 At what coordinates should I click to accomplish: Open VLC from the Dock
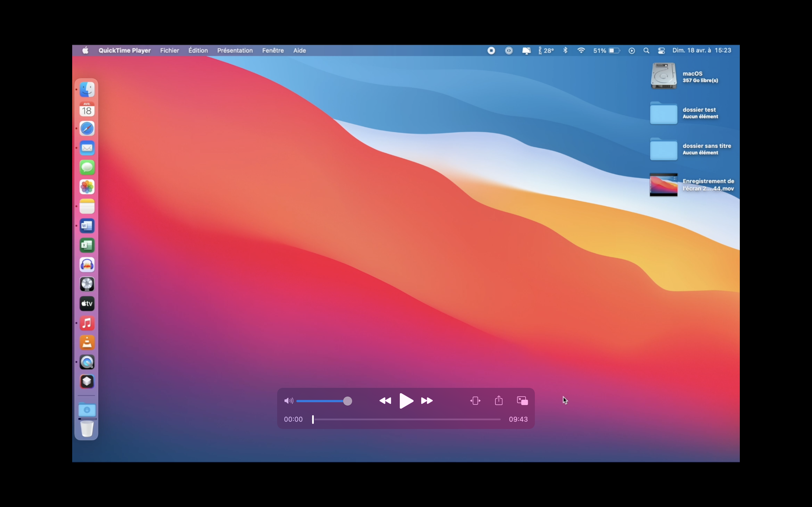pyautogui.click(x=87, y=343)
